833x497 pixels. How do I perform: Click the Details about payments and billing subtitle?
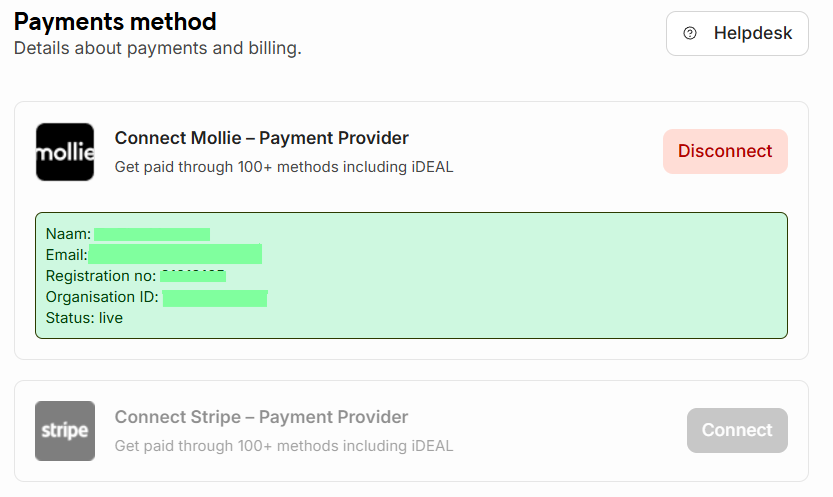click(x=158, y=48)
